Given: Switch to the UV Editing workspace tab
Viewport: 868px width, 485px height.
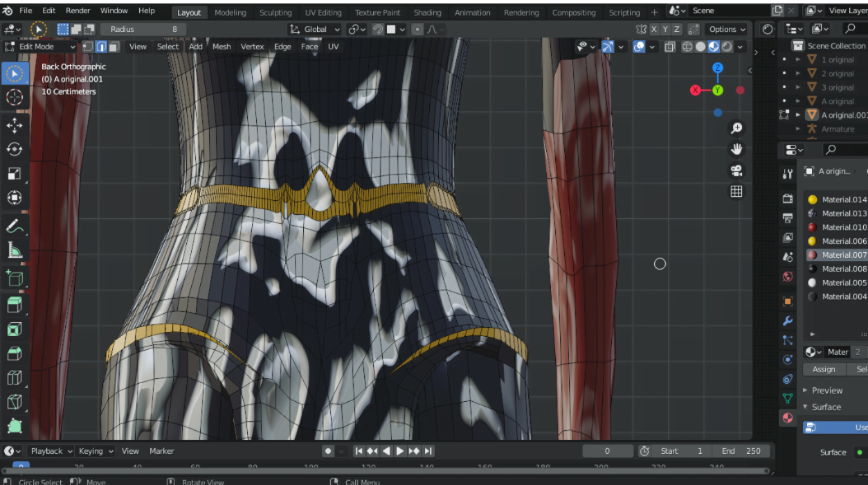Looking at the screenshot, I should pyautogui.click(x=323, y=12).
